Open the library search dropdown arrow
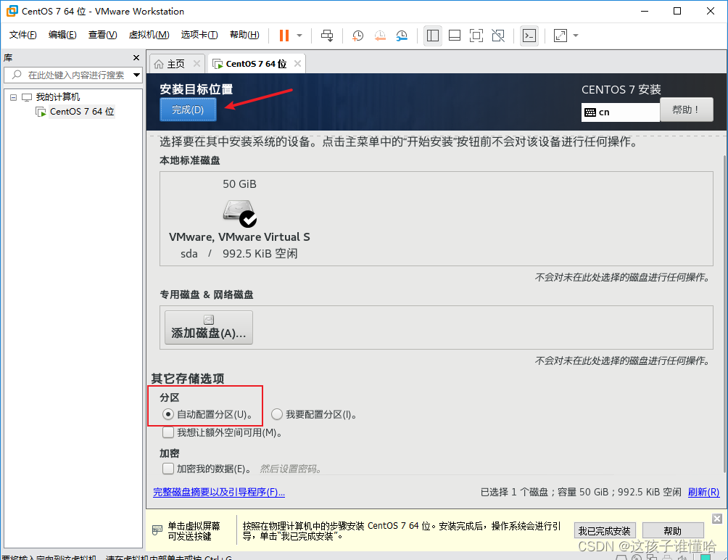 [x=136, y=75]
